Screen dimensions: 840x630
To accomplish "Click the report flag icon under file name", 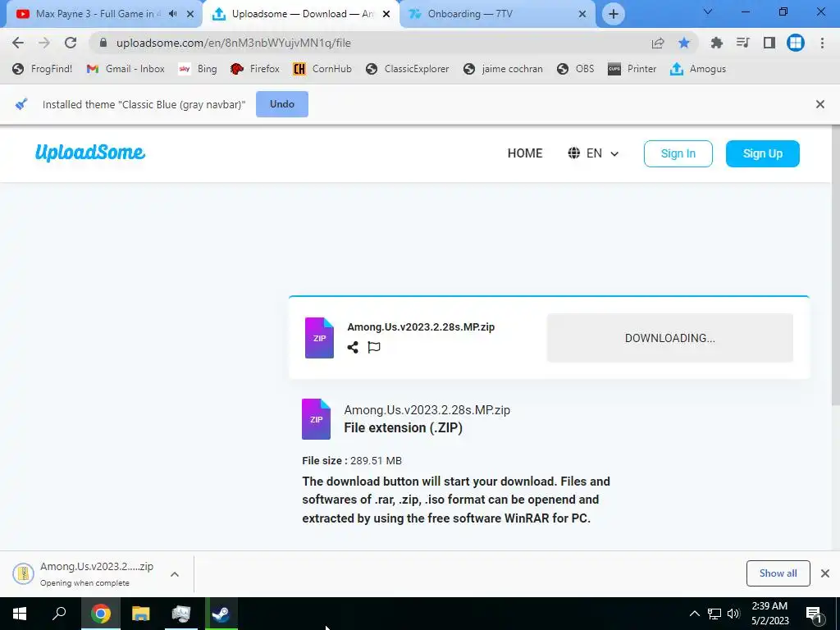I will pyautogui.click(x=374, y=347).
